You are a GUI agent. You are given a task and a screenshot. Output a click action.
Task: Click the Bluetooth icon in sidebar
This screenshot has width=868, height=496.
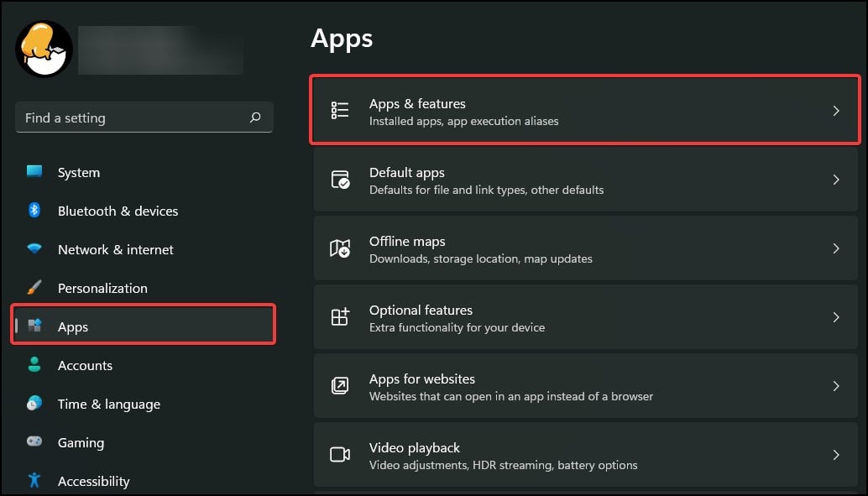(34, 211)
